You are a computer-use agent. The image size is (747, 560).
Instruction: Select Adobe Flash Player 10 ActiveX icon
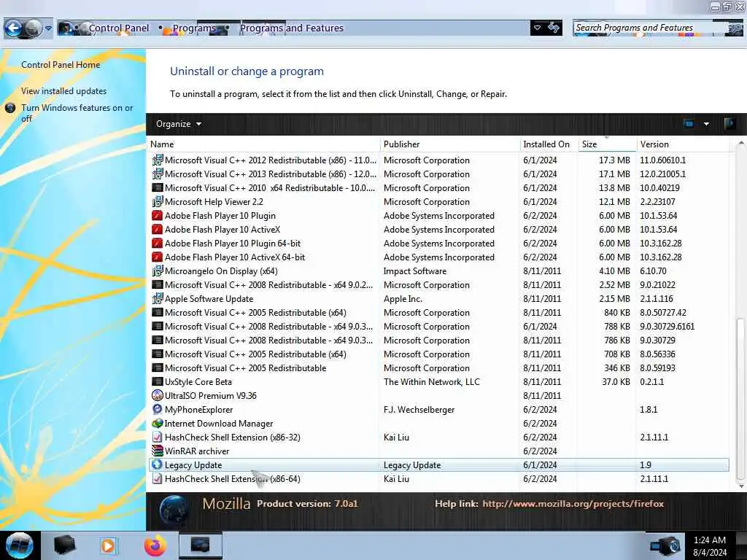pos(158,229)
